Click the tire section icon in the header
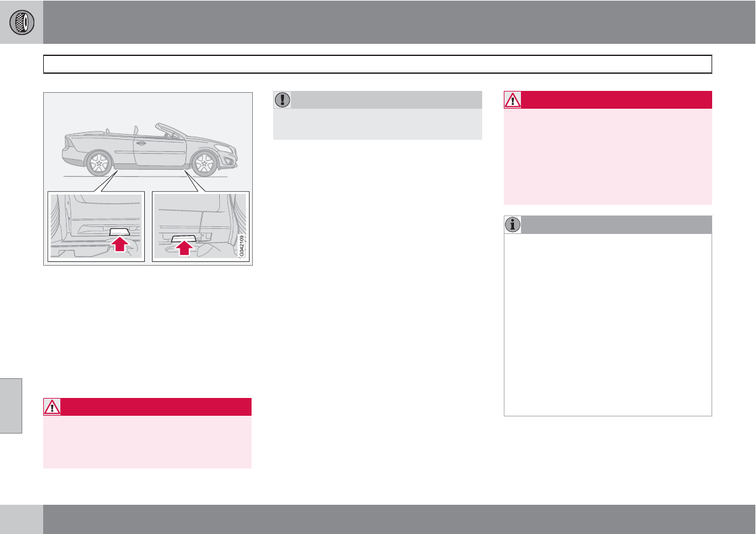Viewport: 756px width, 534px height. [21, 22]
